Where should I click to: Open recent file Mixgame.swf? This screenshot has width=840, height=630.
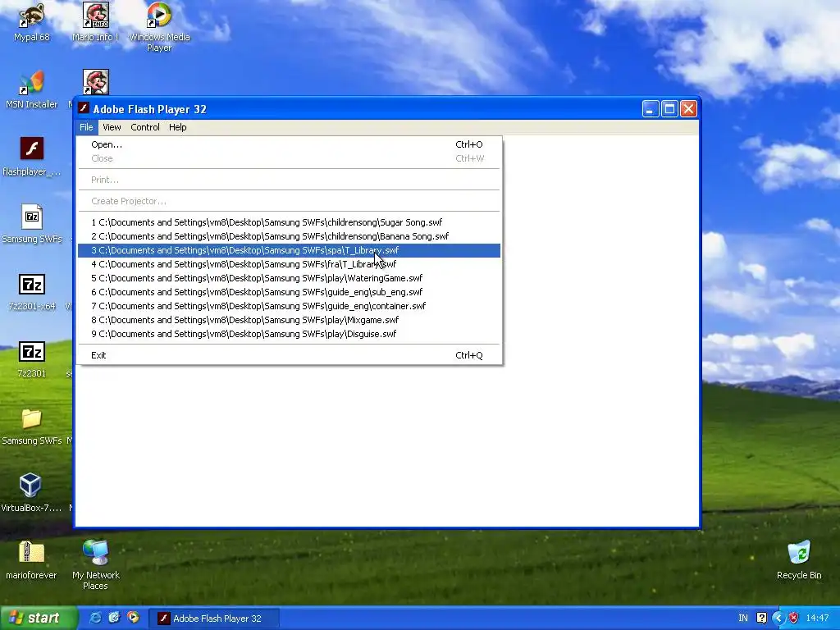pos(290,320)
